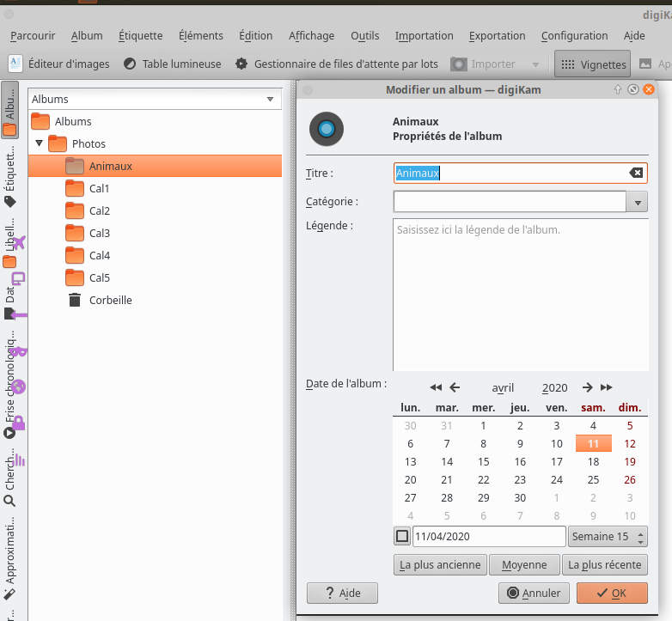Image resolution: width=672 pixels, height=621 pixels.
Task: Click the Corbeille trash icon
Action: [x=75, y=300]
